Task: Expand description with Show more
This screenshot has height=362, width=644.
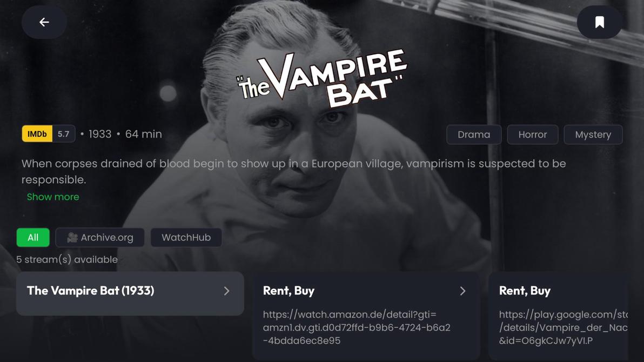Action: point(53,197)
